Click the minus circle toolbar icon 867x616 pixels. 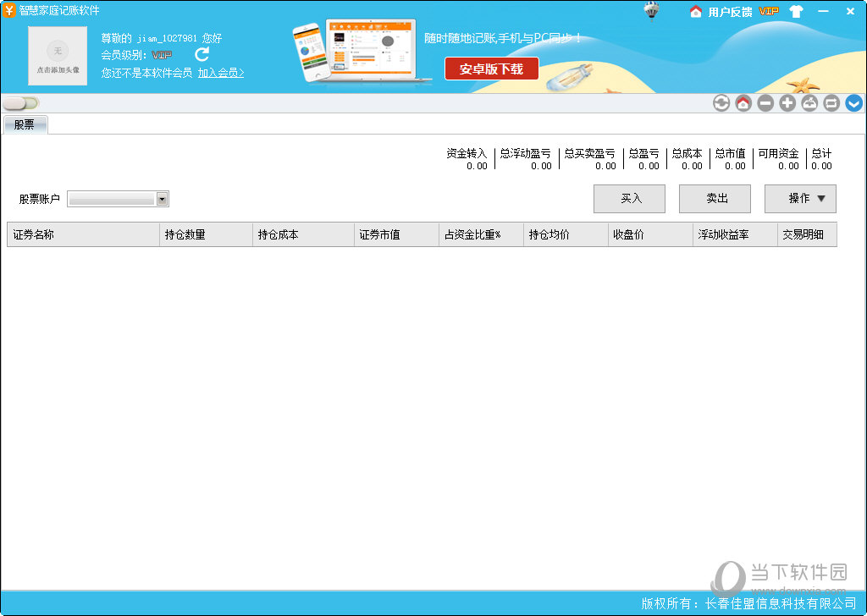(x=765, y=103)
